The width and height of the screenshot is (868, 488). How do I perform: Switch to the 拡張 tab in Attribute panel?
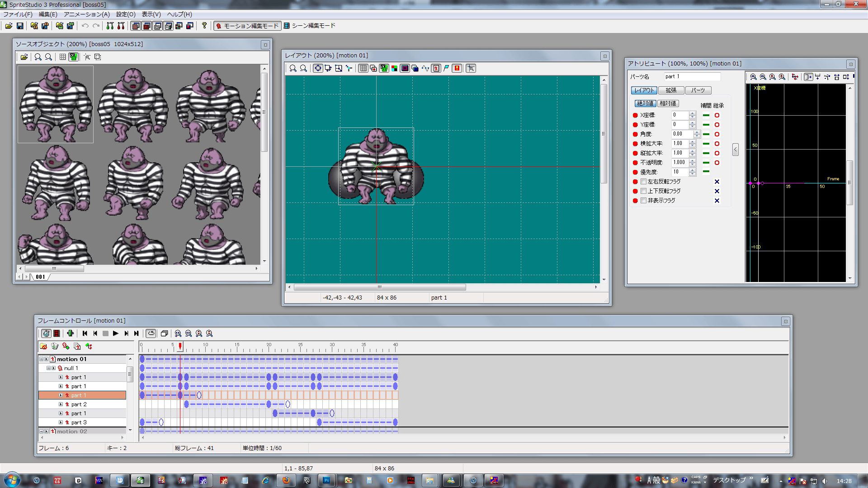click(x=671, y=90)
